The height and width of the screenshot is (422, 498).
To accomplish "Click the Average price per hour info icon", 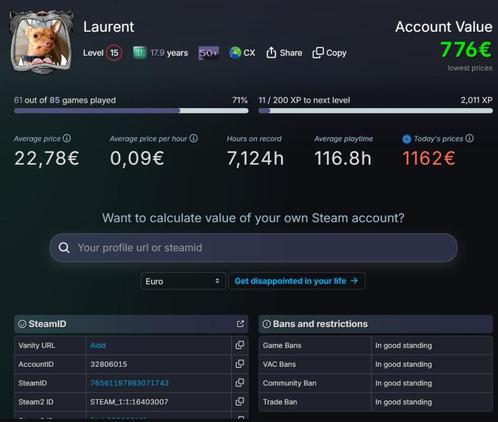I will [x=194, y=138].
